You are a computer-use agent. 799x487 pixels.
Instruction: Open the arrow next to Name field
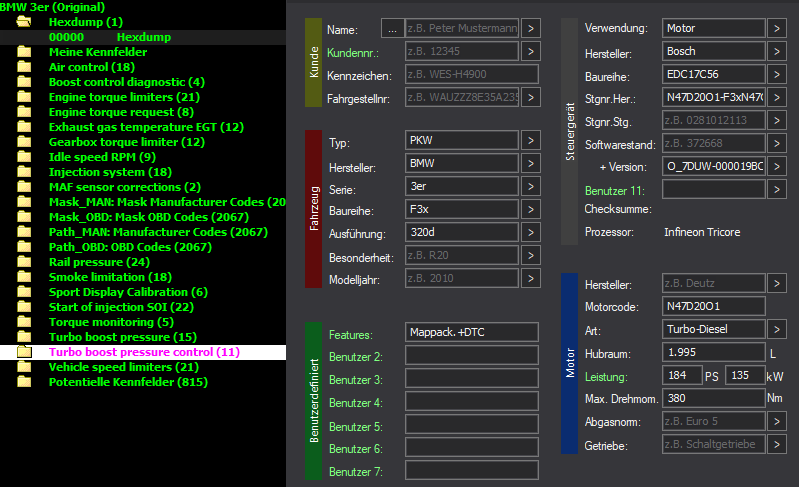[531, 29]
